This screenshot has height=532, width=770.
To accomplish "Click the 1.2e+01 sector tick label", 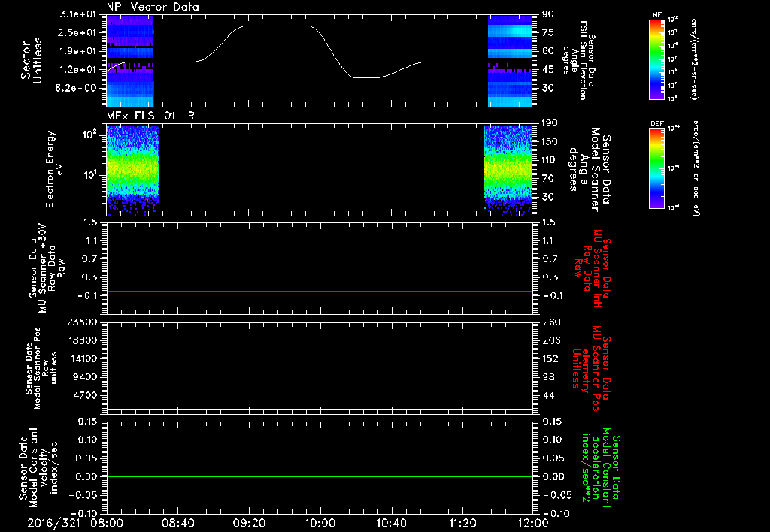I will (x=78, y=70).
